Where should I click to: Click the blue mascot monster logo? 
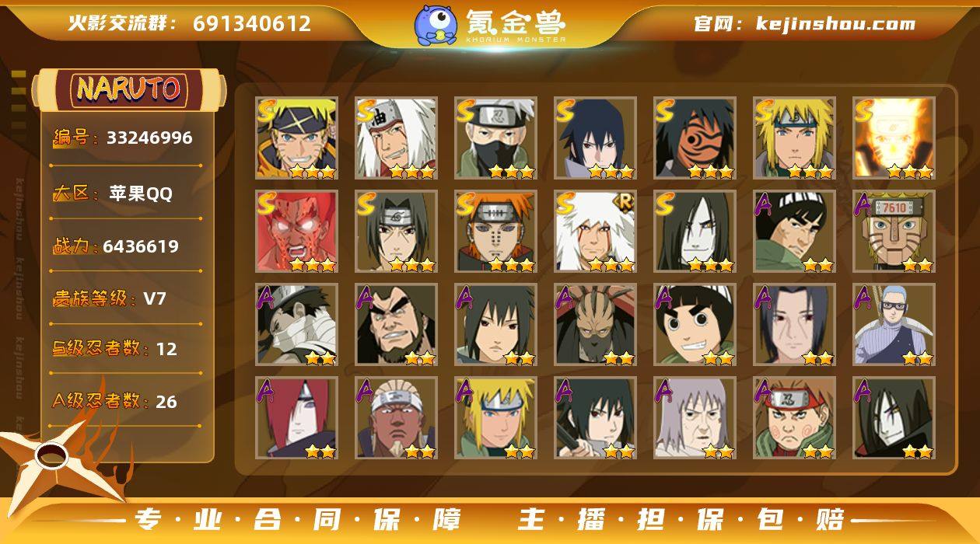point(436,25)
